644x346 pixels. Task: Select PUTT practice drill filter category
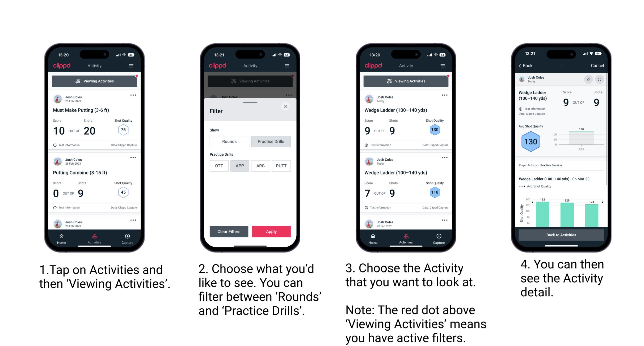click(281, 166)
